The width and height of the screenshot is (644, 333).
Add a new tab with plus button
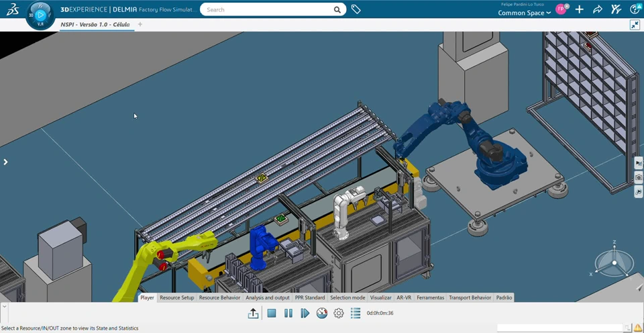[x=140, y=25]
